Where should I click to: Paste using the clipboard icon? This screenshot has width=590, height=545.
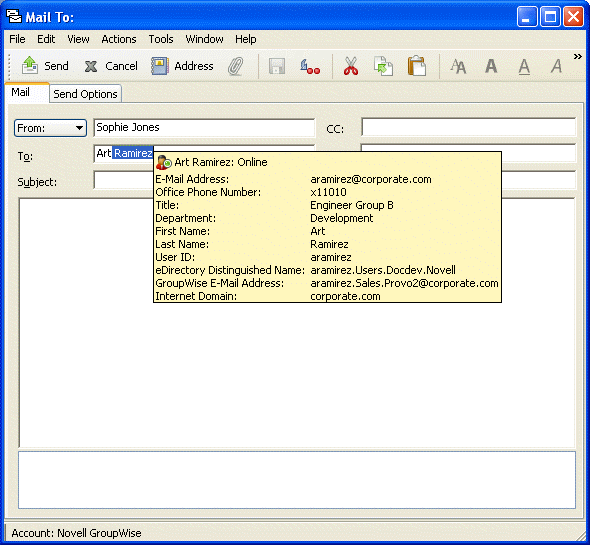[x=417, y=66]
